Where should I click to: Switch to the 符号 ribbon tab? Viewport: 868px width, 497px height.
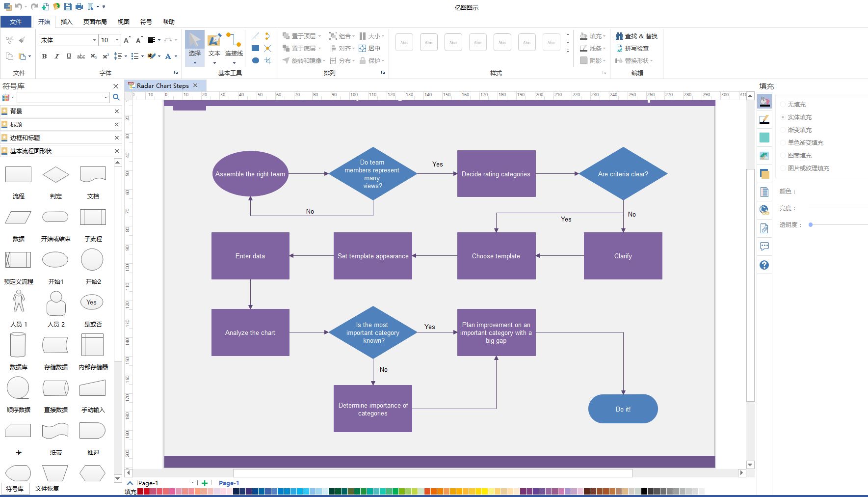tap(146, 22)
